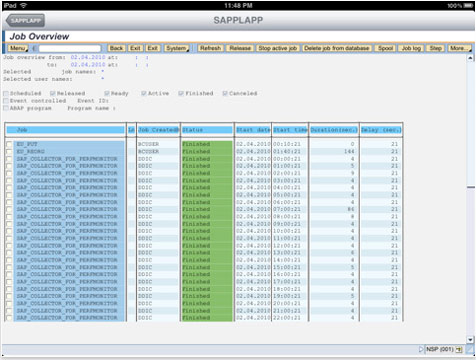The height and width of the screenshot is (360, 476).
Task: Click start time 12:00:21
Action: tap(287, 246)
